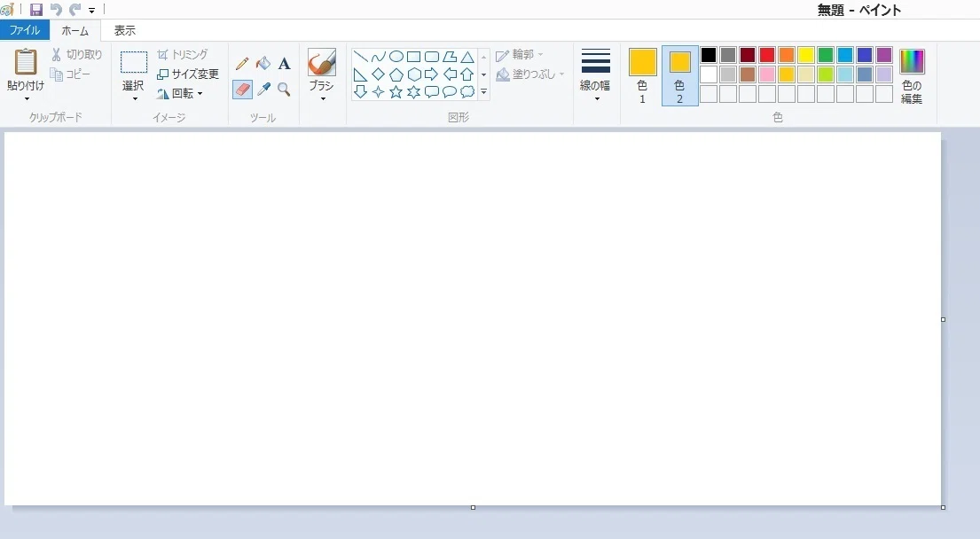Choose the Diamond shape
This screenshot has height=539, width=980.
pyautogui.click(x=378, y=75)
